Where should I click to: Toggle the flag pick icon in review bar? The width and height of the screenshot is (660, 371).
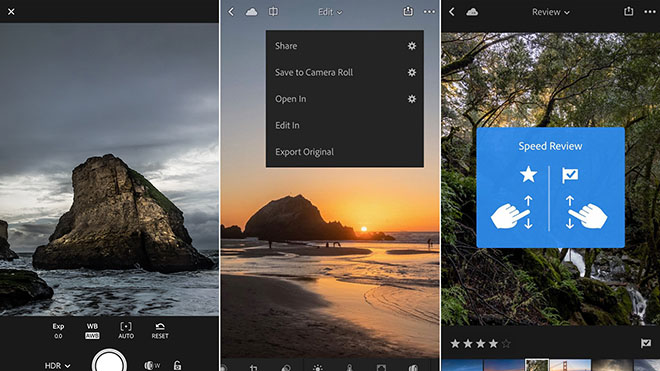click(645, 343)
